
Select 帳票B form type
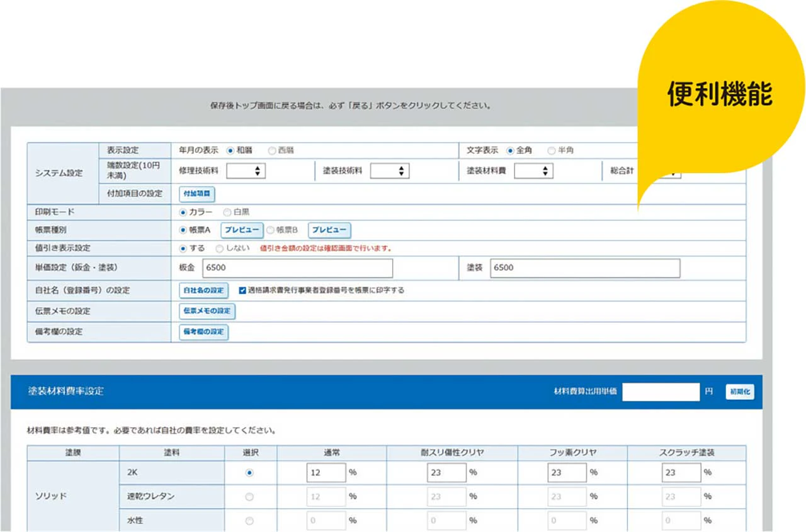pyautogui.click(x=271, y=230)
